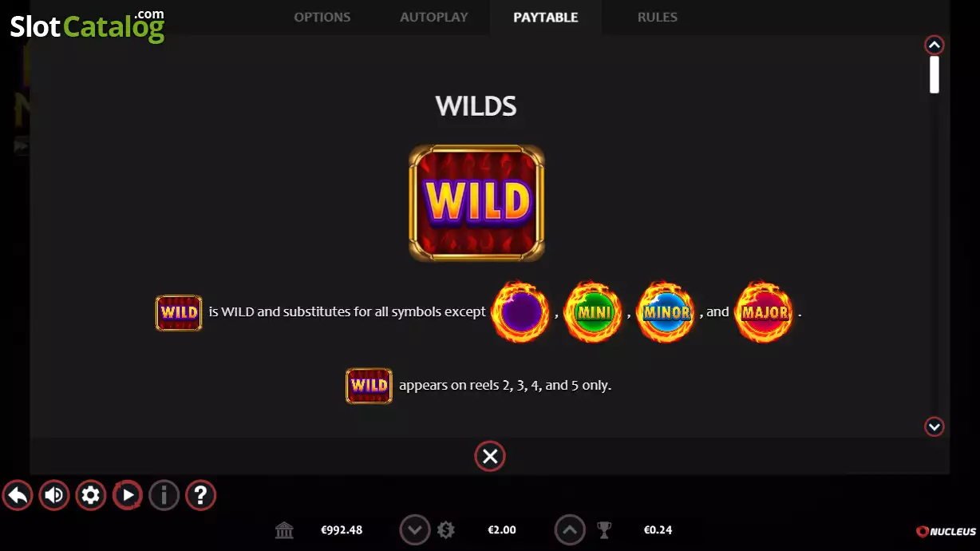Increase the bet with the up chevron

click(570, 529)
